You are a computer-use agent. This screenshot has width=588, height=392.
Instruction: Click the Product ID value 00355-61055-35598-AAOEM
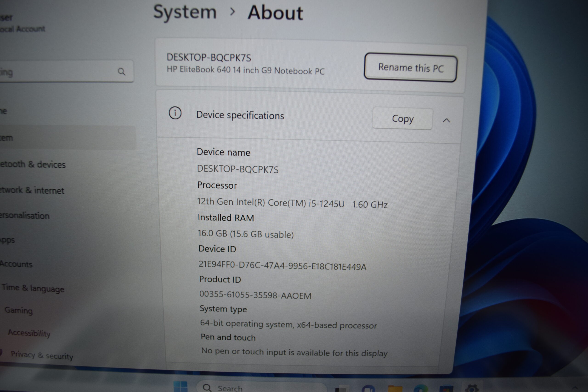coord(255,295)
